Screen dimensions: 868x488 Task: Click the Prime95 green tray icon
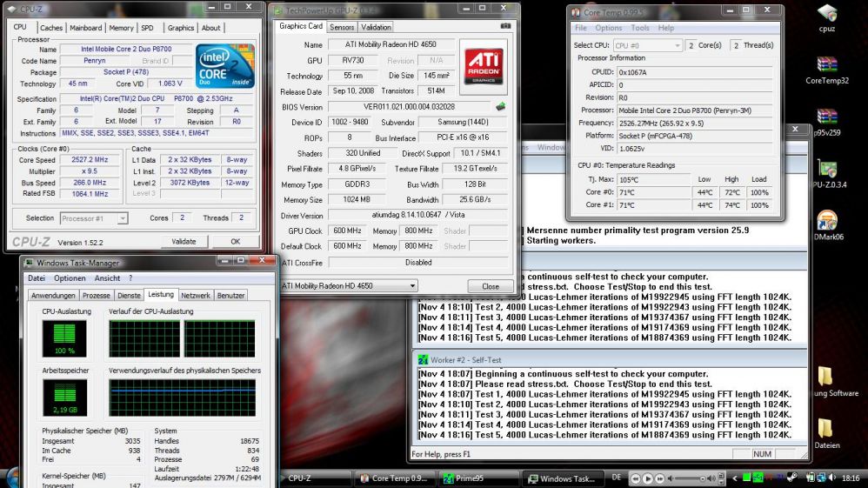758,478
